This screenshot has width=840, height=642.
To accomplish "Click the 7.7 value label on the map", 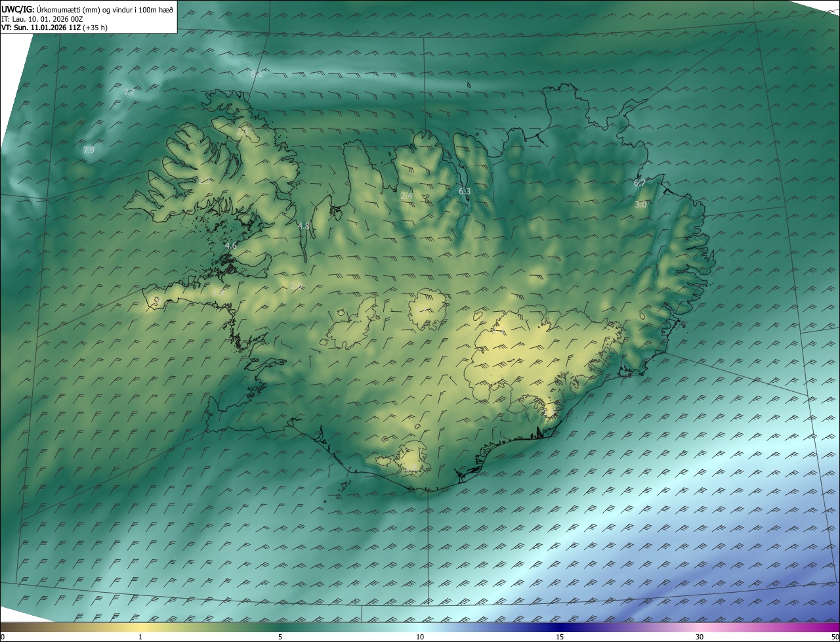I will [x=129, y=93].
